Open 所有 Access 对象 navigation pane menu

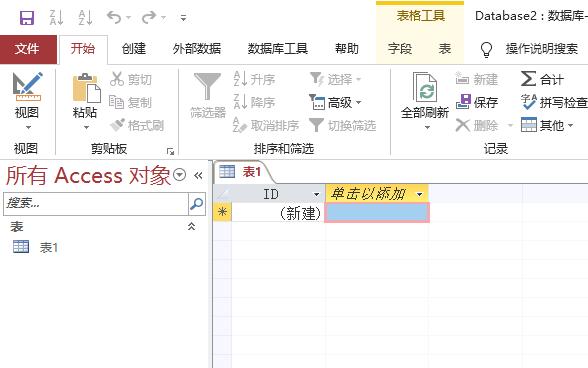point(180,175)
